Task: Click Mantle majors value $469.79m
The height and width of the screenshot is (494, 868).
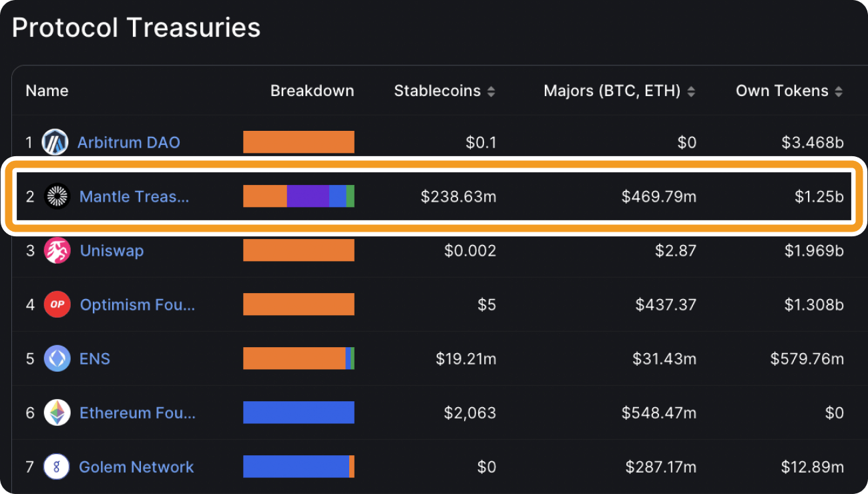Action: 659,196
